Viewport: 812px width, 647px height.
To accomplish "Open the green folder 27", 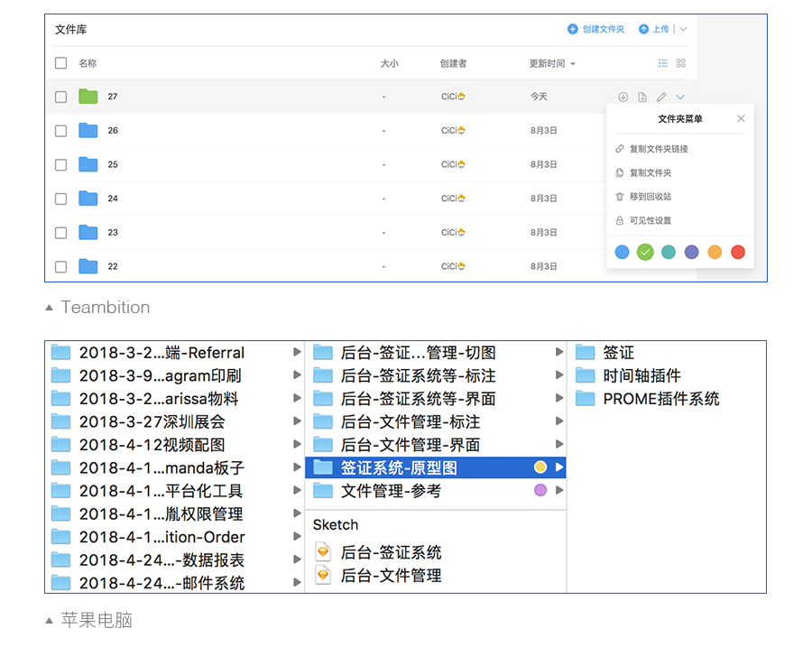I will [x=88, y=97].
